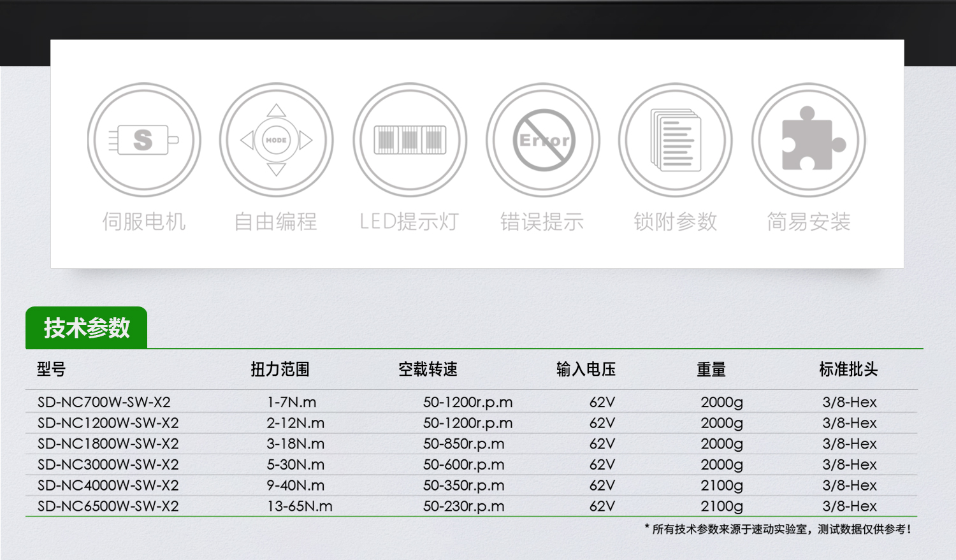The height and width of the screenshot is (560, 956).
Task: Select model SD-NC6500W-SW-X2 row
Action: (108, 506)
